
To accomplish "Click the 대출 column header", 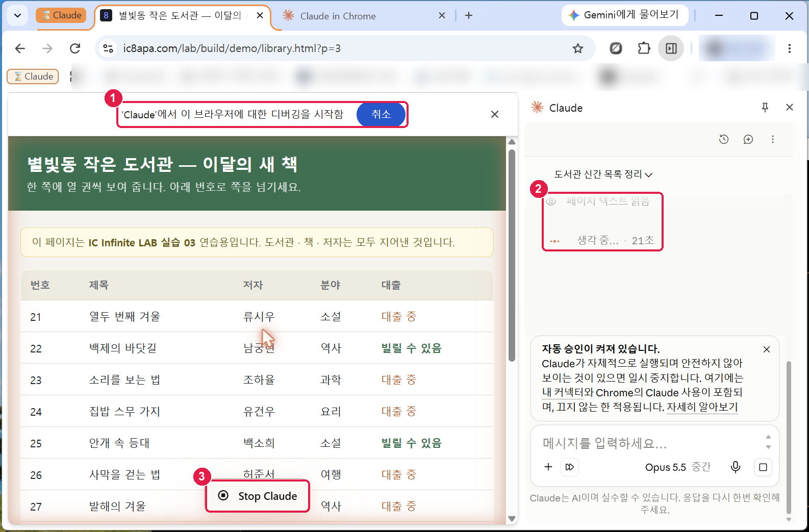I will point(391,285).
